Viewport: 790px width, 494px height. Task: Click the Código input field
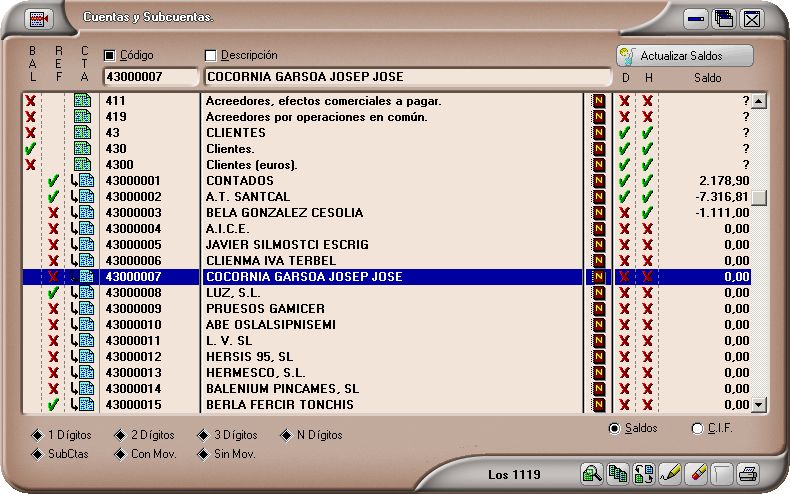coord(150,77)
